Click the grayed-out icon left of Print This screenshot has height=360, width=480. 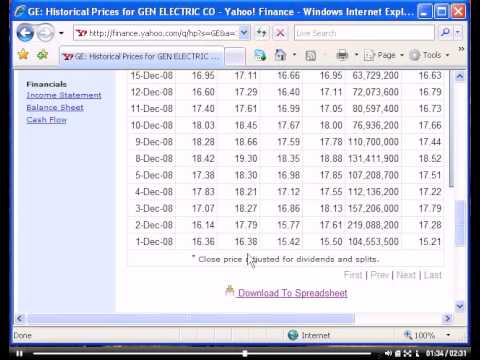click(311, 55)
